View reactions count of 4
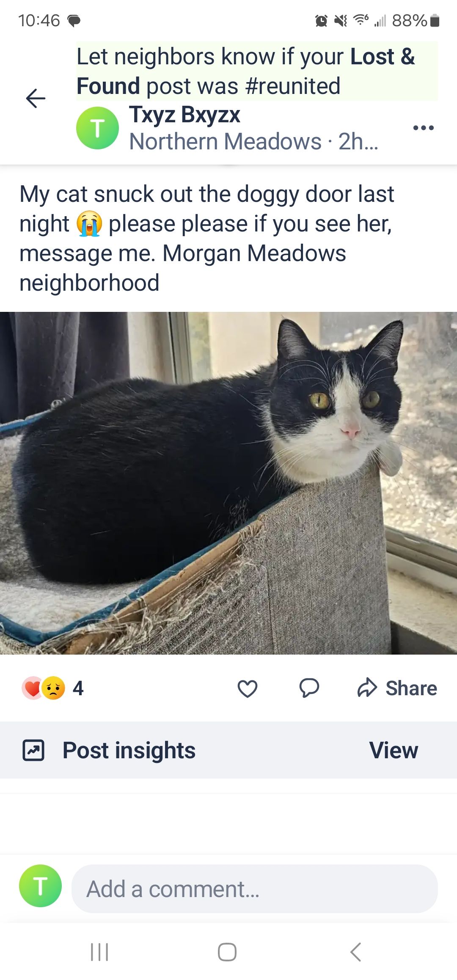 coord(78,688)
